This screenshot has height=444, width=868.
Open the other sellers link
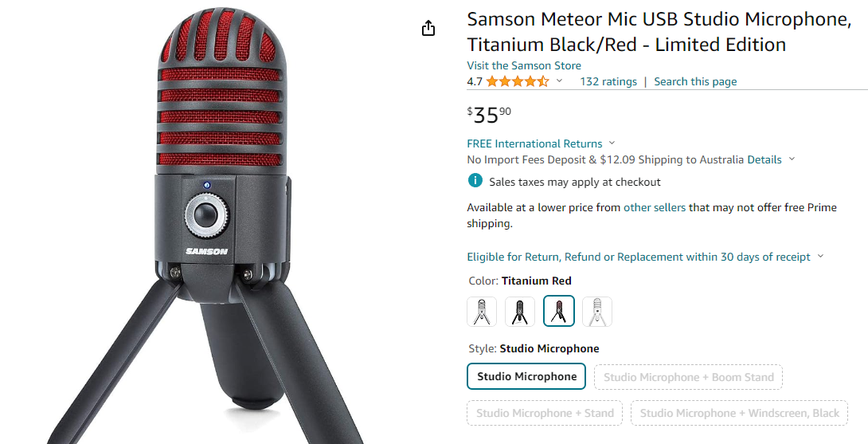click(x=655, y=207)
